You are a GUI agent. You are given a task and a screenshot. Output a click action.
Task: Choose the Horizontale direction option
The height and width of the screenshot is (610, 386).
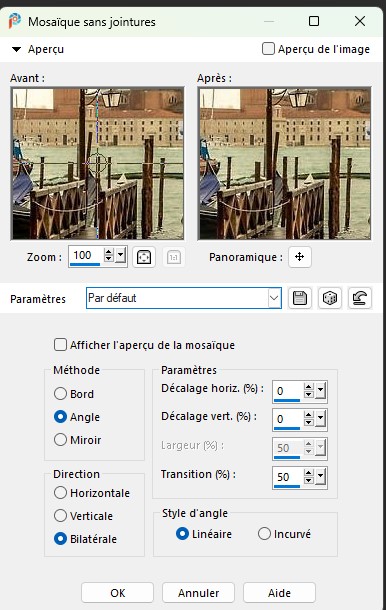click(60, 493)
